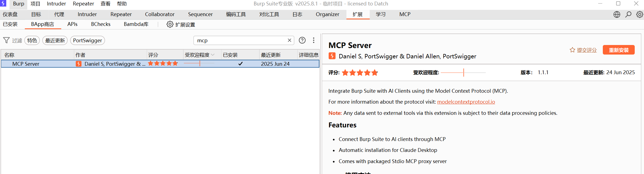Click the version value 1.1.1
This screenshot has height=174, width=644.
click(x=543, y=73)
